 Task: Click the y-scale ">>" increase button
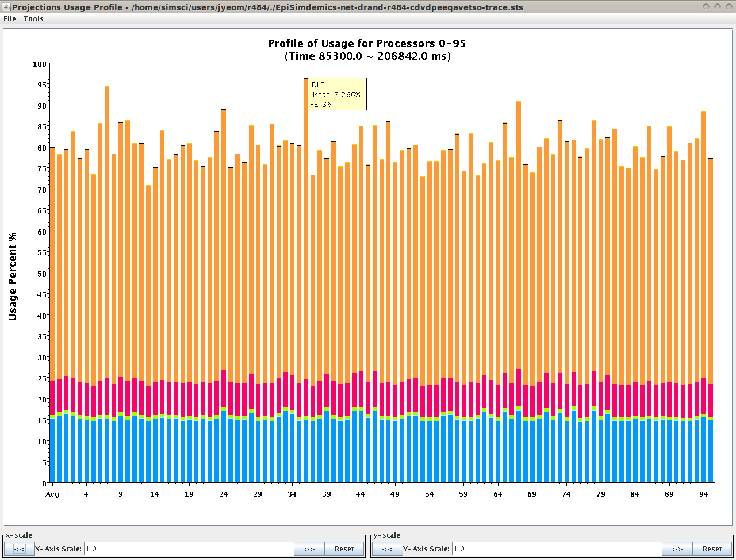click(677, 549)
